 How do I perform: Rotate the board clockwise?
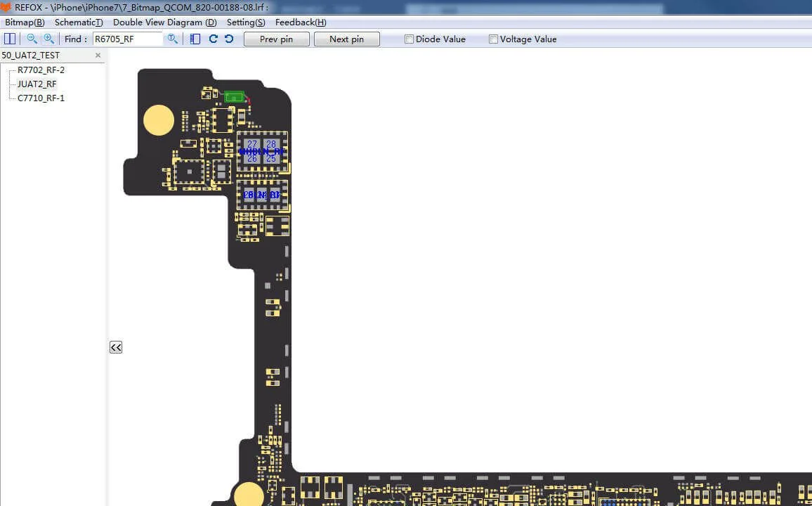pos(213,39)
